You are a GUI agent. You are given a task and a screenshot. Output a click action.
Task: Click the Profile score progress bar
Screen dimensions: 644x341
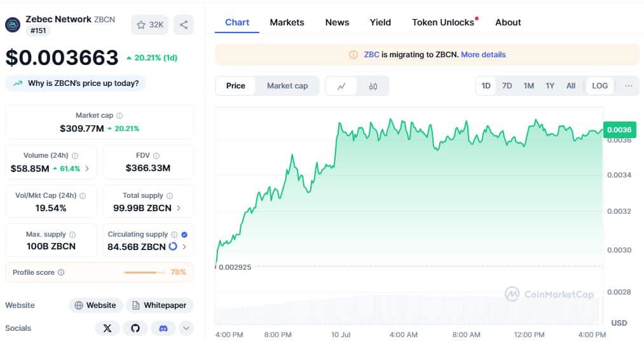click(144, 272)
